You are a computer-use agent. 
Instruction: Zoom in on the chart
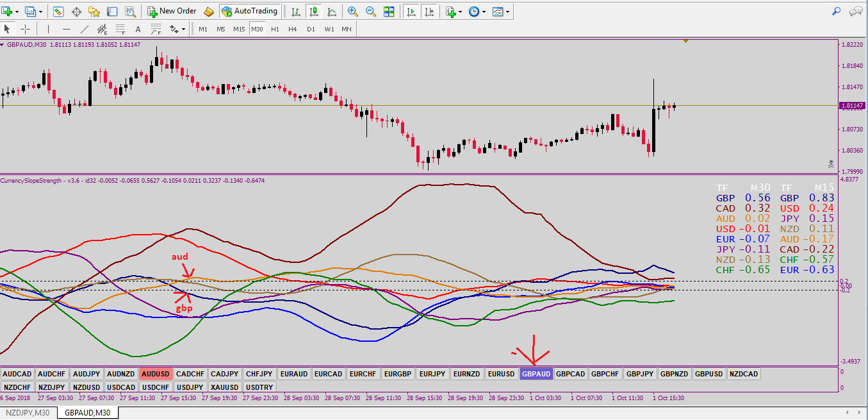tap(352, 11)
